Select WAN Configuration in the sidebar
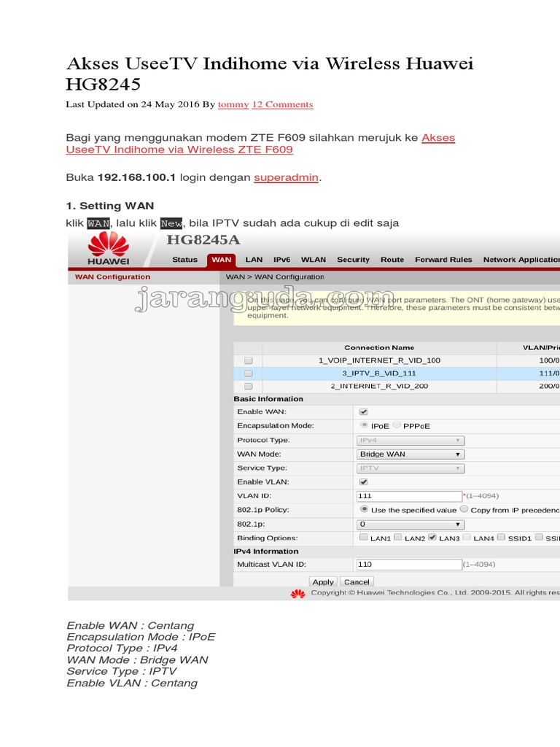The image size is (560, 747). tap(112, 276)
